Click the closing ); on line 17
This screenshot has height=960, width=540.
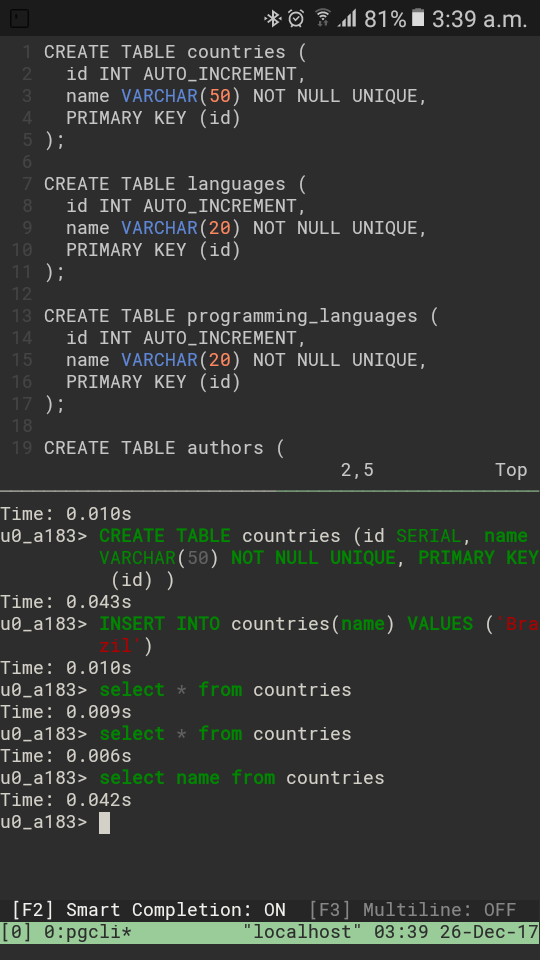coord(54,405)
